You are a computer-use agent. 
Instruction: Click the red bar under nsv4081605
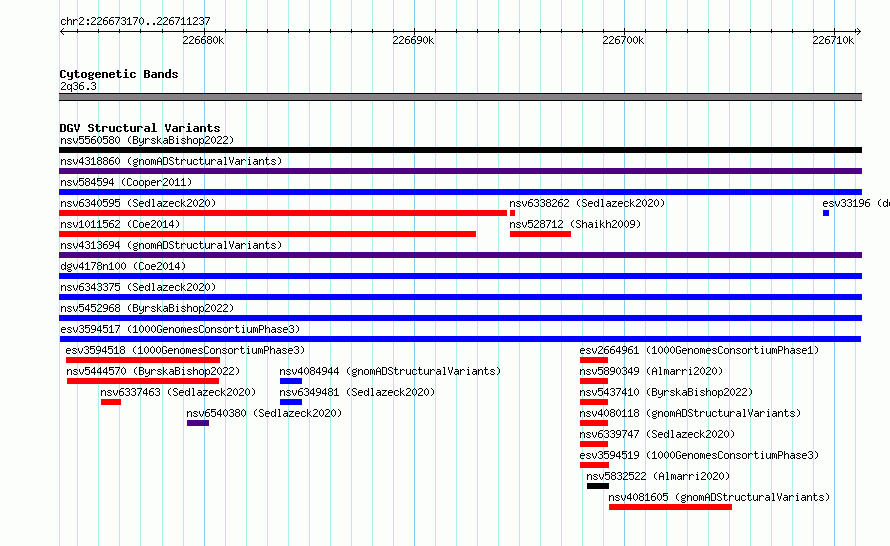pos(670,507)
